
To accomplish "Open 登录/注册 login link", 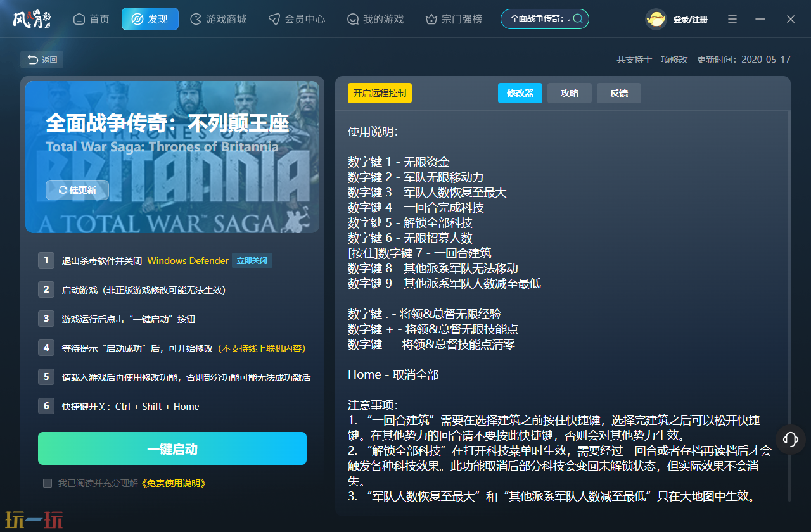I will click(x=690, y=20).
